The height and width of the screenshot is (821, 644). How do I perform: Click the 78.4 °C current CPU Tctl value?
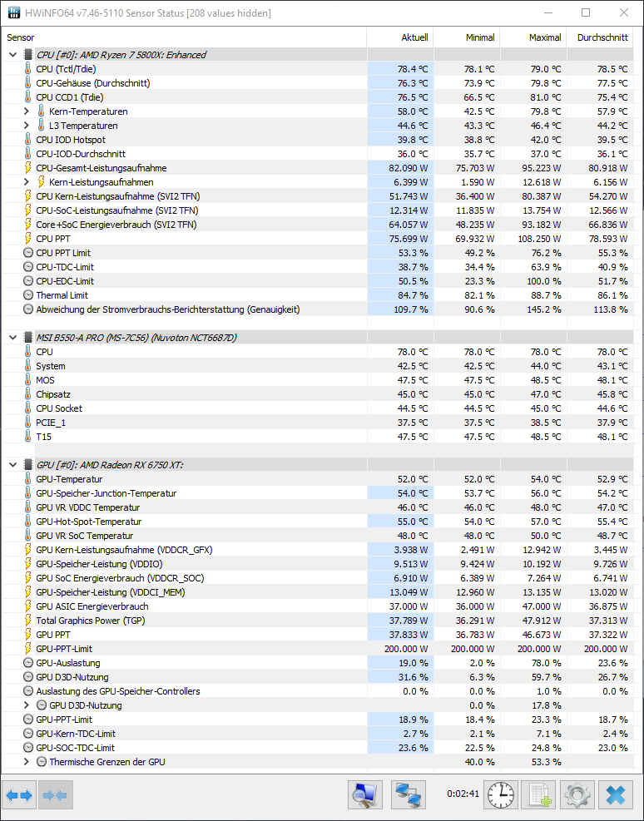pos(412,68)
